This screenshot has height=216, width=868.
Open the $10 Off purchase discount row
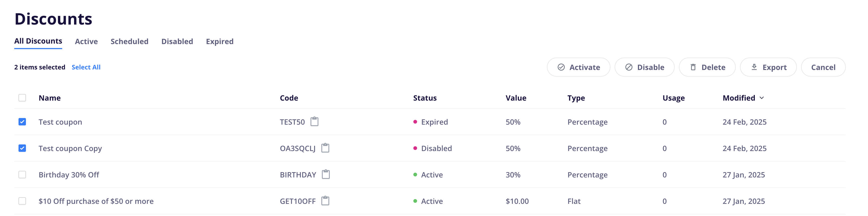[x=96, y=201]
